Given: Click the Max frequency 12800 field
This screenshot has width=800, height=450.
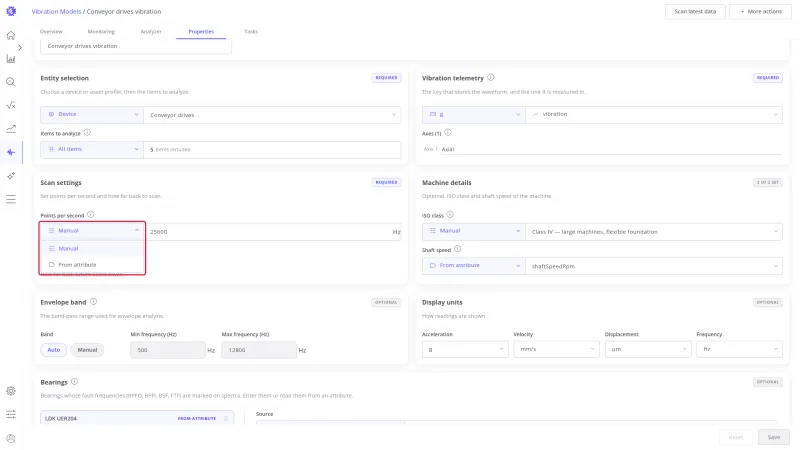Looking at the screenshot, I should pyautogui.click(x=259, y=350).
